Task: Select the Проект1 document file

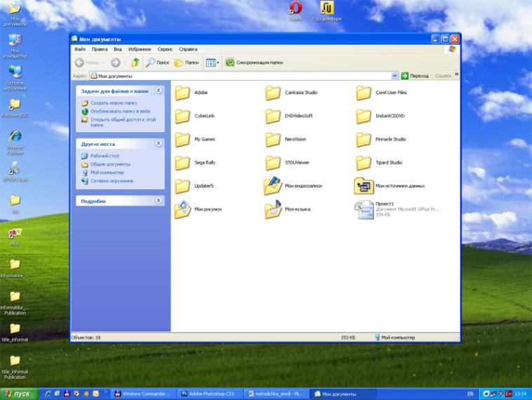Action: 397,210
